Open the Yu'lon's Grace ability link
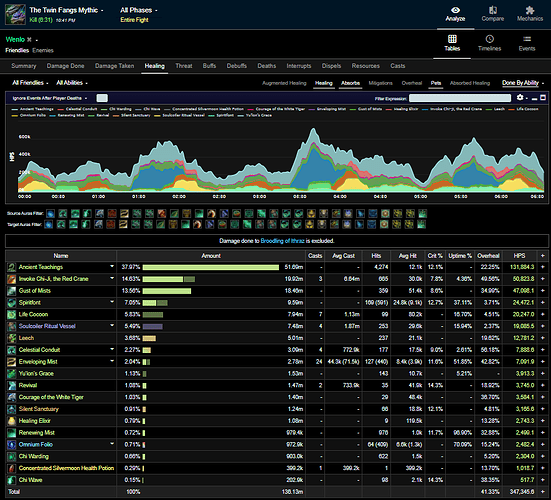Screen dimensions: 551x500 (36, 374)
